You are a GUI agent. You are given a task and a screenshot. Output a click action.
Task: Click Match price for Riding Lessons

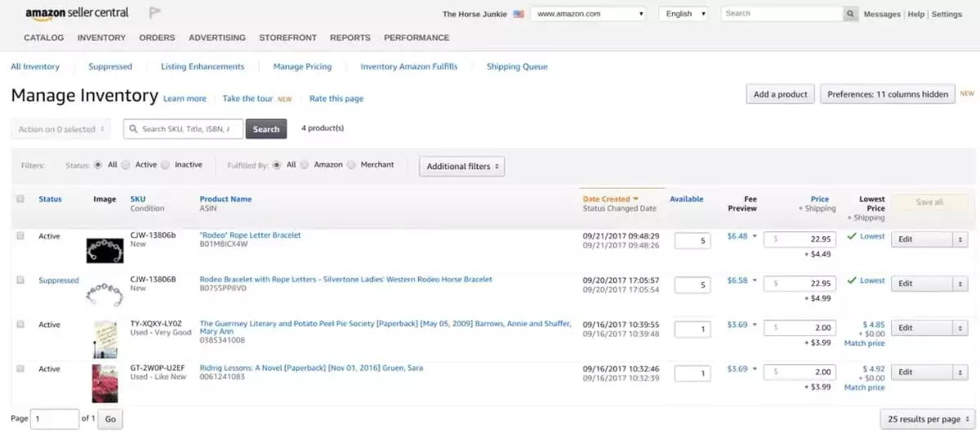[864, 387]
